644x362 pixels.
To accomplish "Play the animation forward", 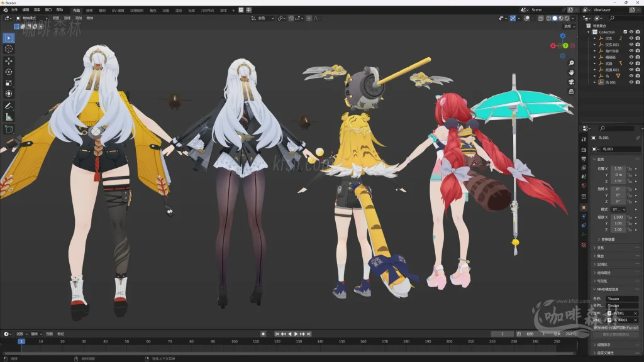I will point(296,334).
